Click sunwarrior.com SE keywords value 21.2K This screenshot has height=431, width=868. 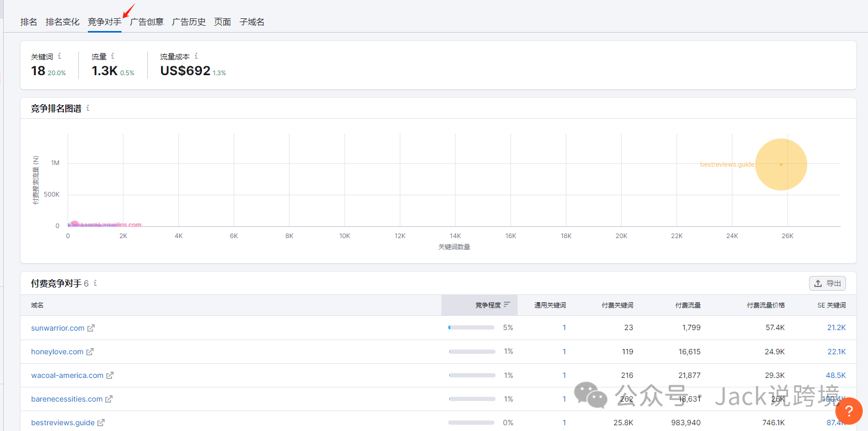[x=836, y=327]
